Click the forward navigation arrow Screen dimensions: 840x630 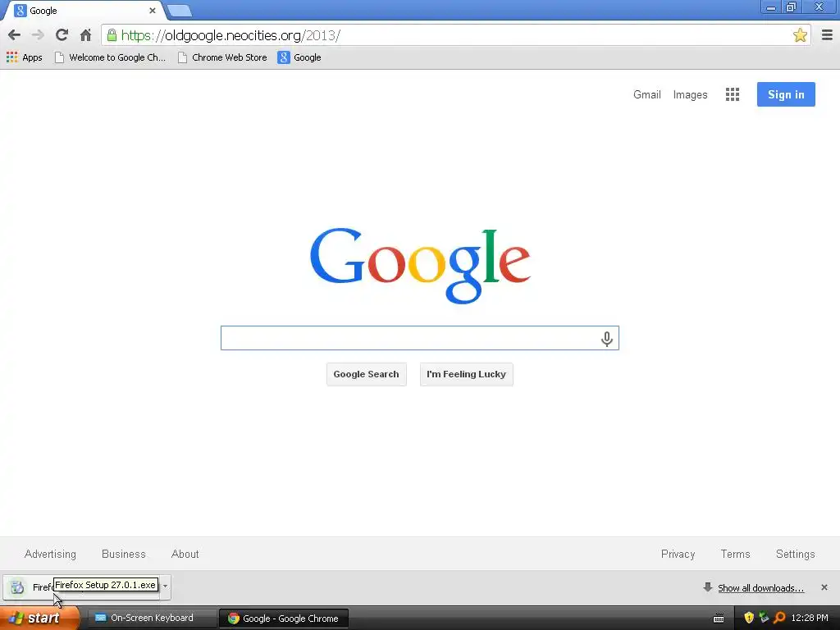(38, 35)
